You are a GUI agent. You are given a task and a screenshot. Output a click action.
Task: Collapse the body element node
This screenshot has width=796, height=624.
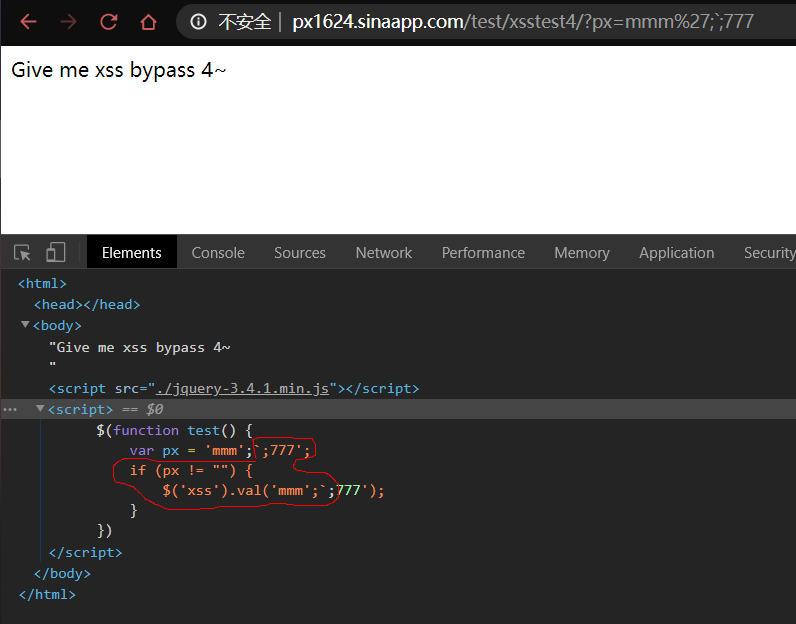25,325
